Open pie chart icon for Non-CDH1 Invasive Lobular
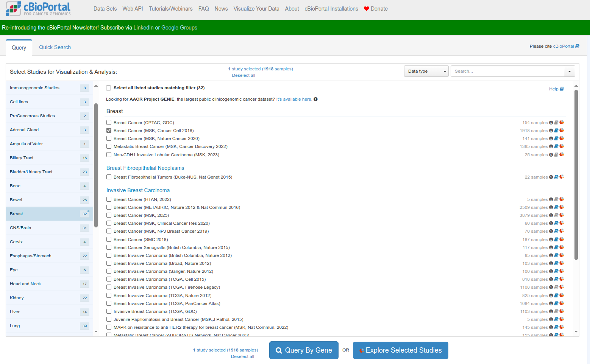Image resolution: width=590 pixels, height=364 pixels. [562, 155]
